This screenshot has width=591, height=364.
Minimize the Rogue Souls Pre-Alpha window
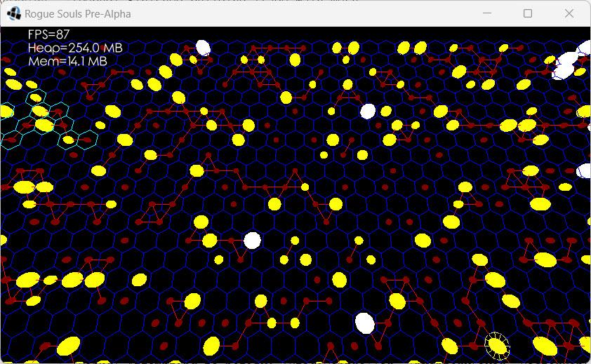pyautogui.click(x=487, y=13)
